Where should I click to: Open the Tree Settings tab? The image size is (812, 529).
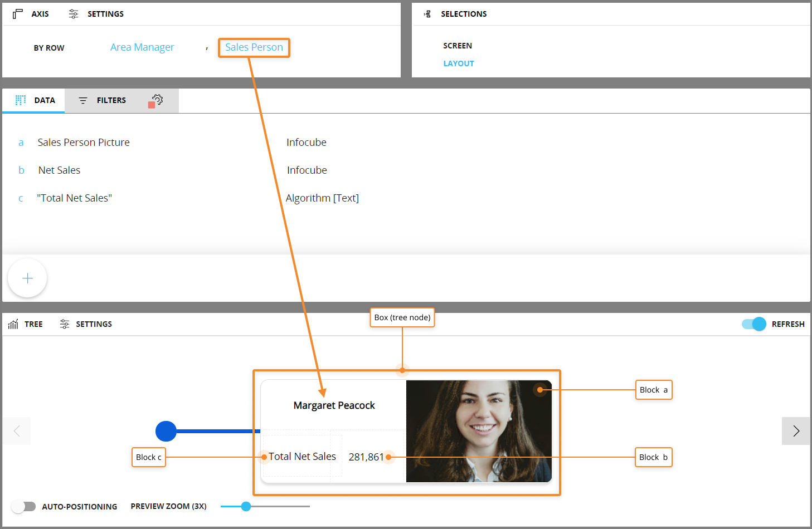(x=94, y=324)
